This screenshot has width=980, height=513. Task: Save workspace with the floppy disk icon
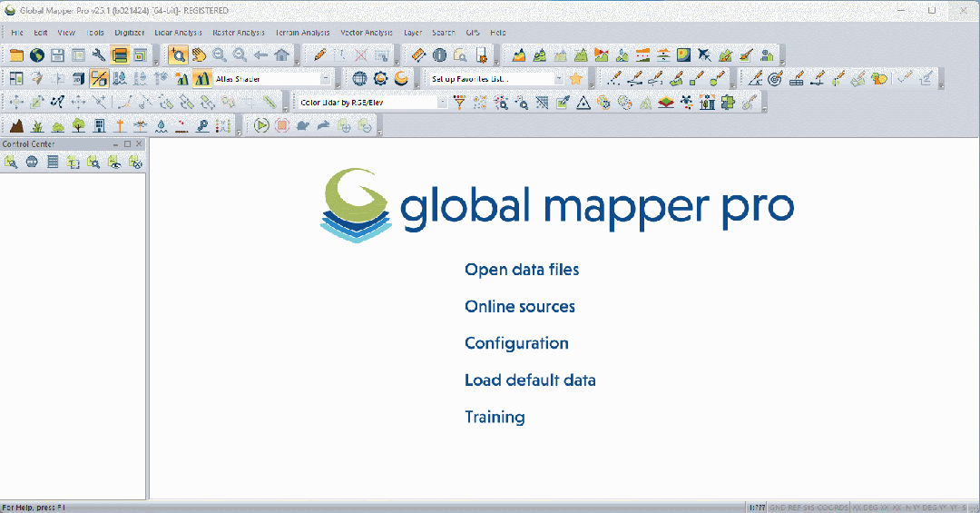click(x=57, y=55)
